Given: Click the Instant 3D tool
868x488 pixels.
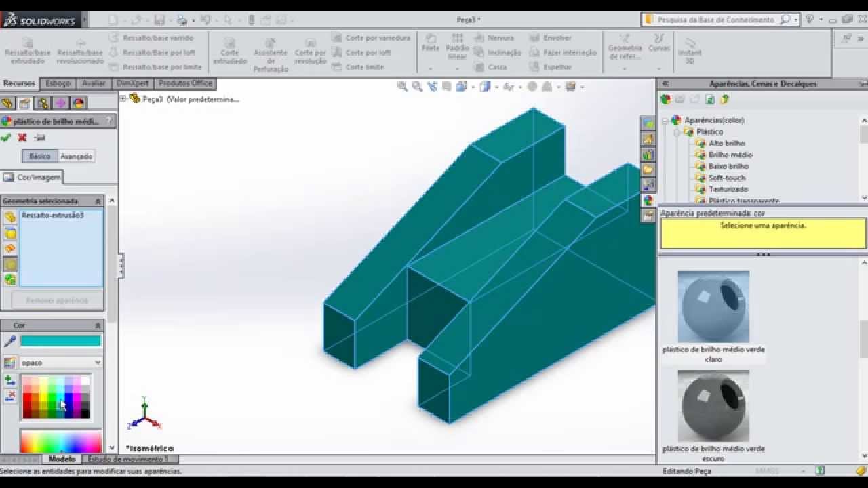Looking at the screenshot, I should 690,50.
